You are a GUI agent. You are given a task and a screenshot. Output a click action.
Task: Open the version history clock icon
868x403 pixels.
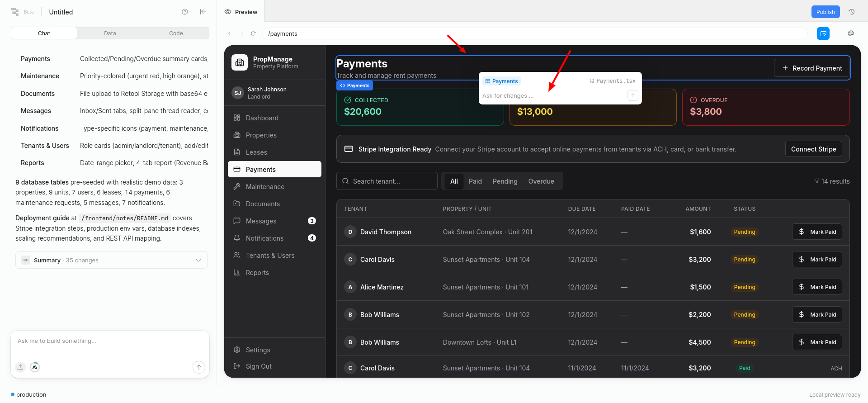tap(852, 12)
